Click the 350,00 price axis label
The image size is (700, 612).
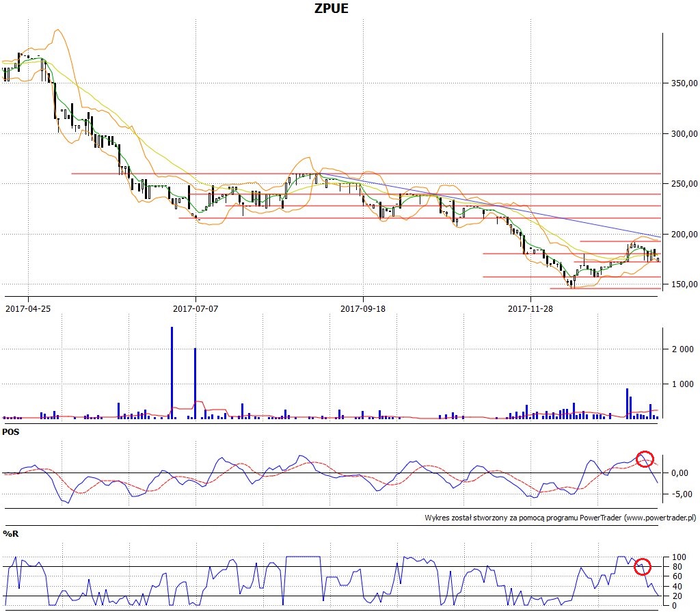(x=684, y=83)
